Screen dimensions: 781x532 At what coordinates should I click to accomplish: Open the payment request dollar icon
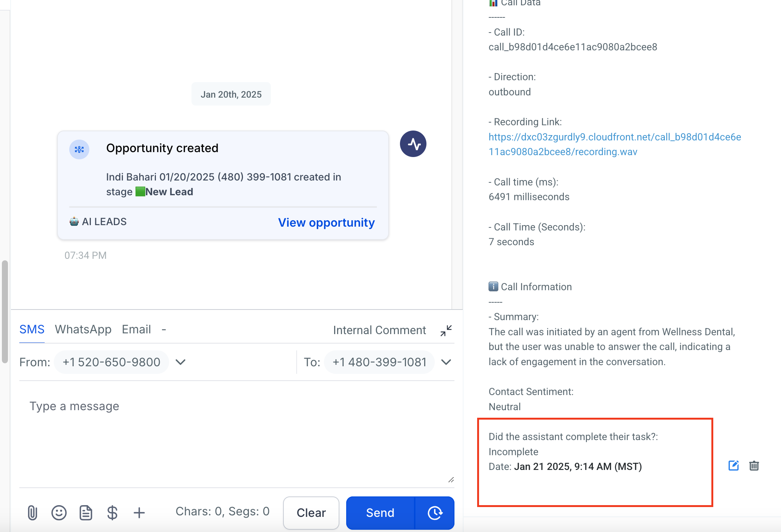[112, 513]
